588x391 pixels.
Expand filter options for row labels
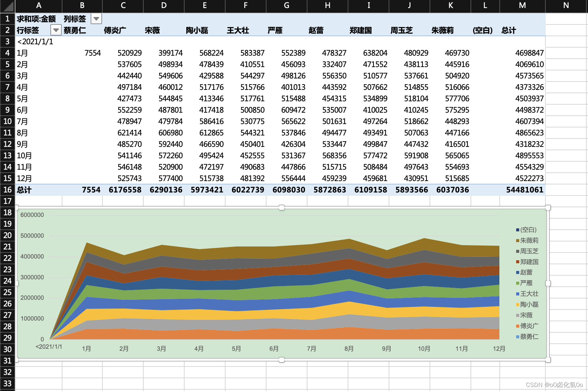pyautogui.click(x=56, y=30)
